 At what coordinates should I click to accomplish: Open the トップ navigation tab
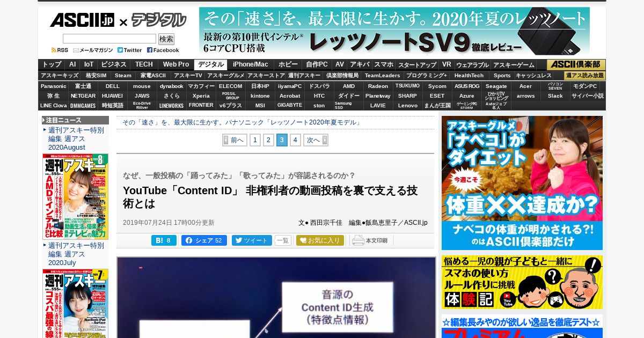pyautogui.click(x=52, y=64)
